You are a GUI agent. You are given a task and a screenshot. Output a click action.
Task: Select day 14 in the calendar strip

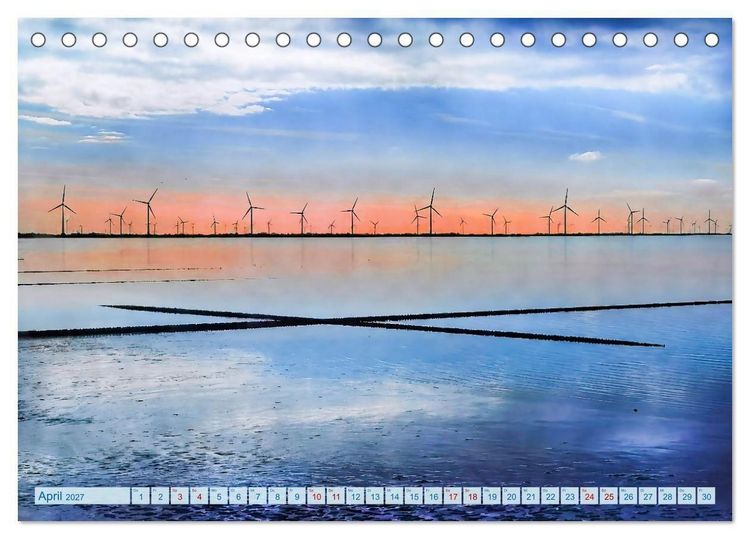click(394, 496)
